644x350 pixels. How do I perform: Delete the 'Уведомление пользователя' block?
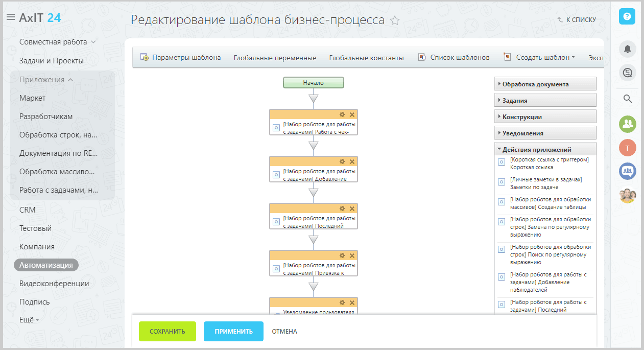point(352,302)
